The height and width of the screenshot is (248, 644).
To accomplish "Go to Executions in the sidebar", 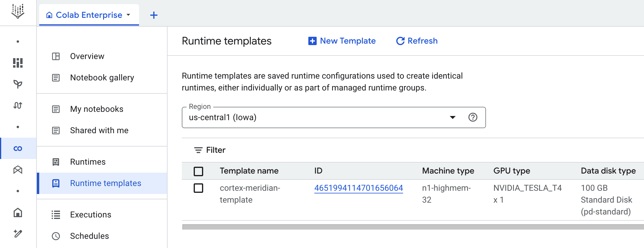I will (91, 215).
